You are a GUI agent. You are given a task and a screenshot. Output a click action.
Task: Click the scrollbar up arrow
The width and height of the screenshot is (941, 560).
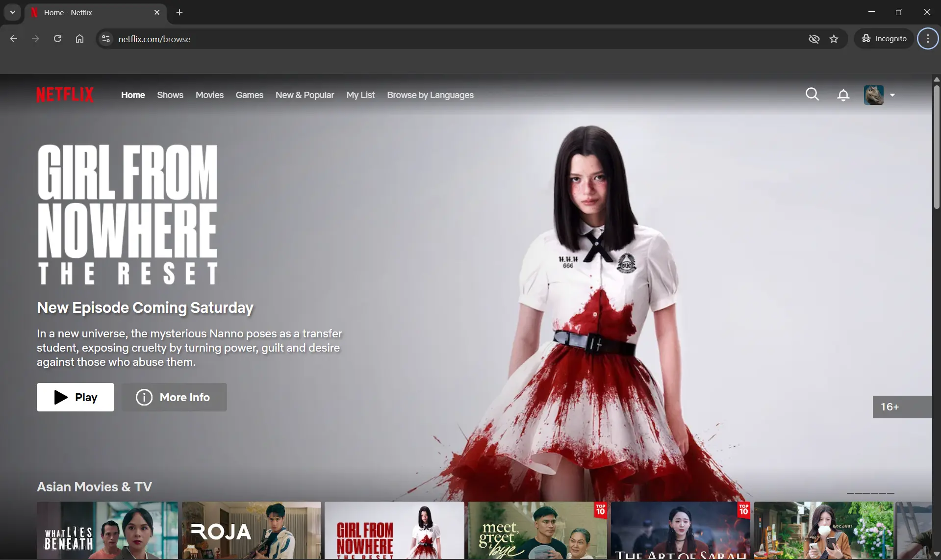pos(937,79)
